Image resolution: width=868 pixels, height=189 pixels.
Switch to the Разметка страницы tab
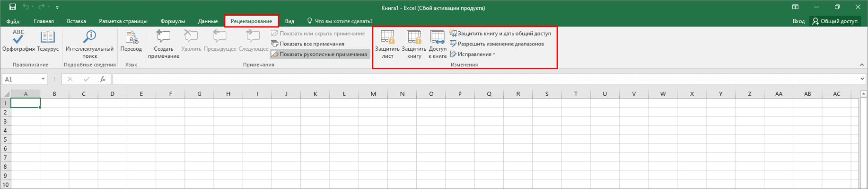[x=123, y=21]
